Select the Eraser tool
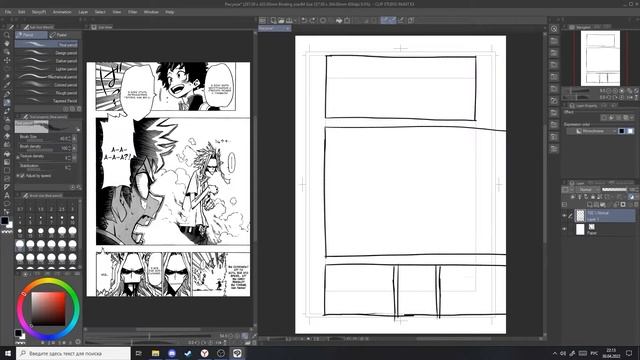The image size is (640, 360). pos(7,136)
